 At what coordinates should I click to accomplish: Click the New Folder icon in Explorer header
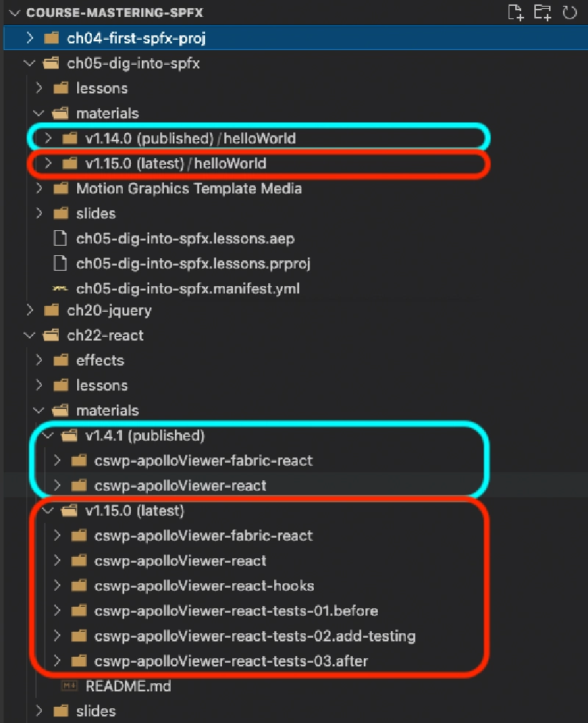coord(542,13)
